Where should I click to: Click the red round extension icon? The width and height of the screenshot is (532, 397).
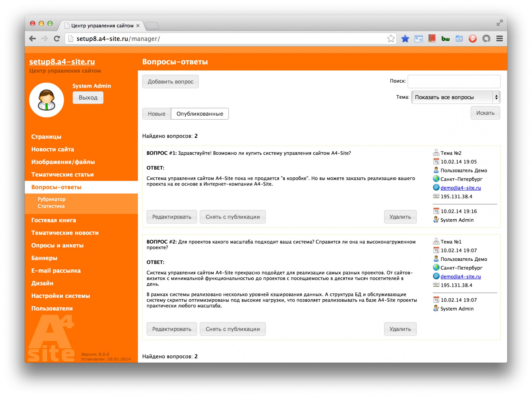[472, 39]
